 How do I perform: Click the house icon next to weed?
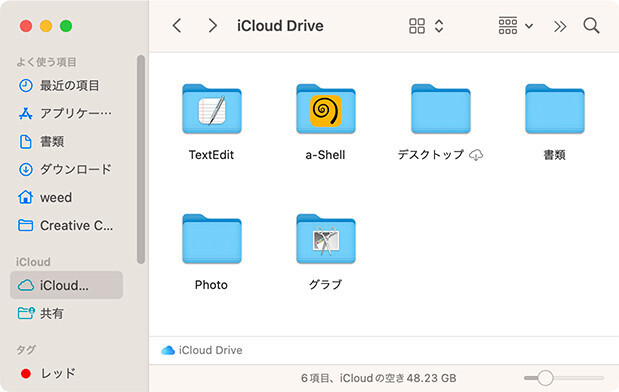point(26,197)
